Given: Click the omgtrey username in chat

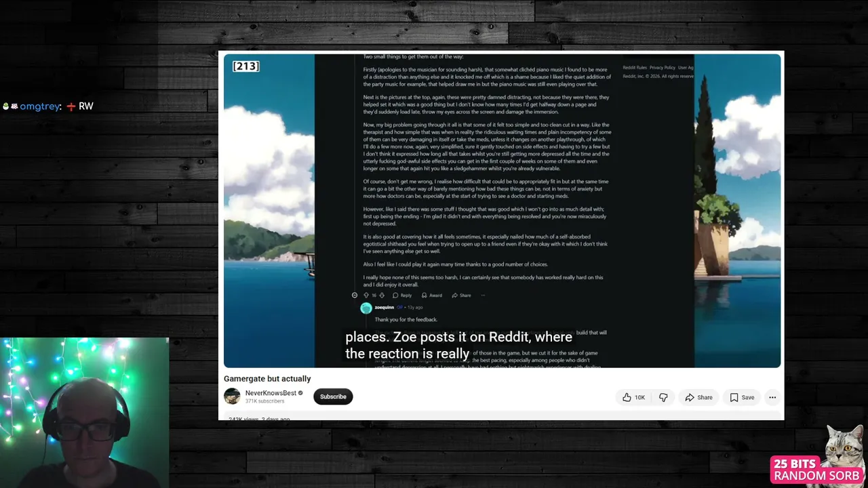Looking at the screenshot, I should point(40,106).
